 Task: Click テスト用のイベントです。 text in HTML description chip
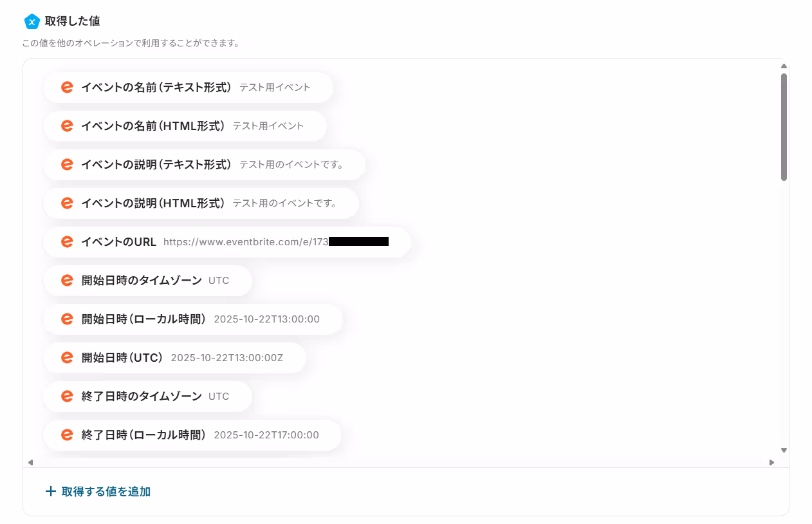(x=285, y=203)
